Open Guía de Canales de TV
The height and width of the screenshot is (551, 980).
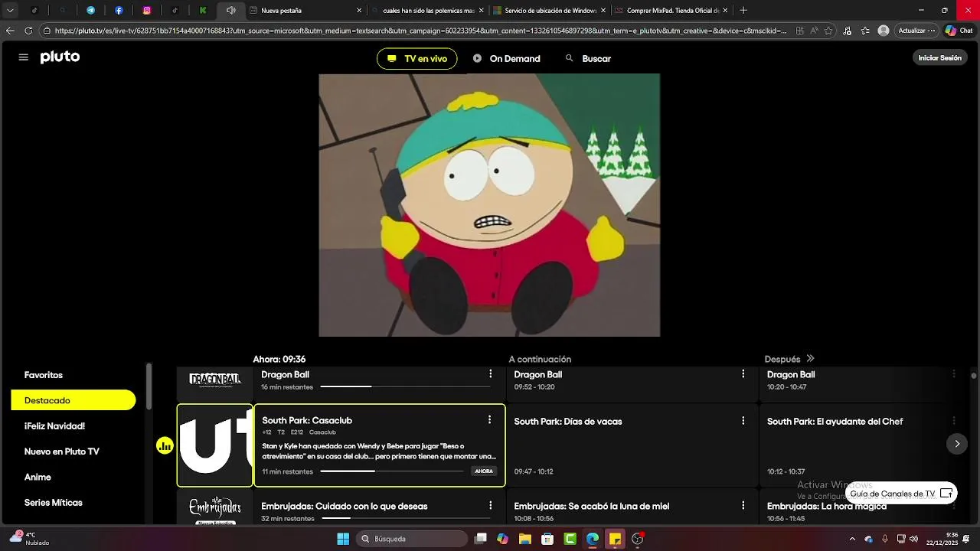click(x=901, y=494)
